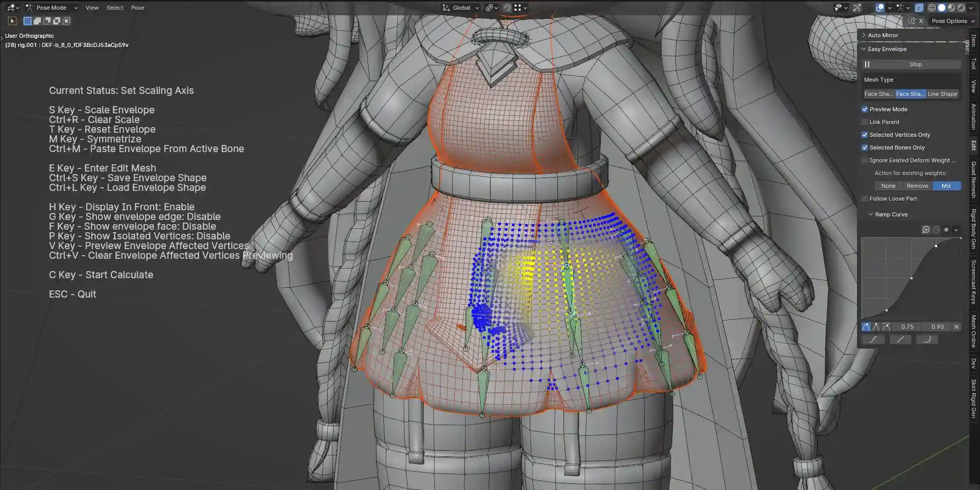
Task: Uncheck Selected Vertices Only
Action: click(x=866, y=135)
